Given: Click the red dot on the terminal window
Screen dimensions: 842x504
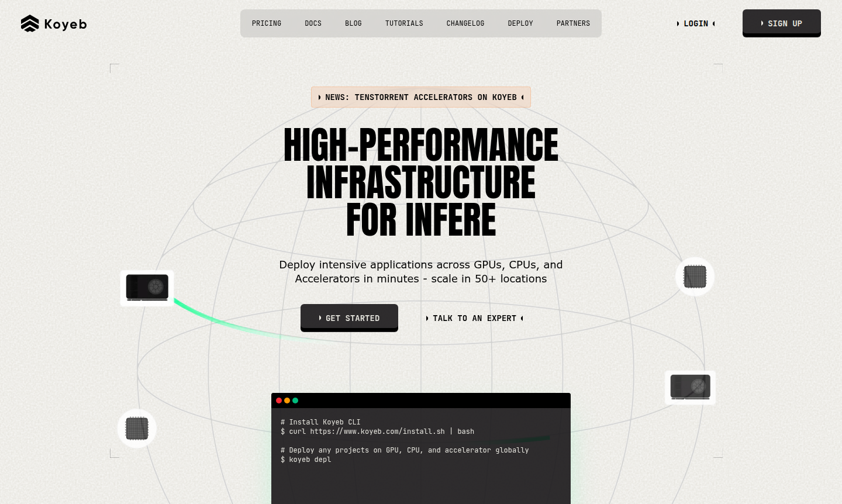Looking at the screenshot, I should coord(279,401).
